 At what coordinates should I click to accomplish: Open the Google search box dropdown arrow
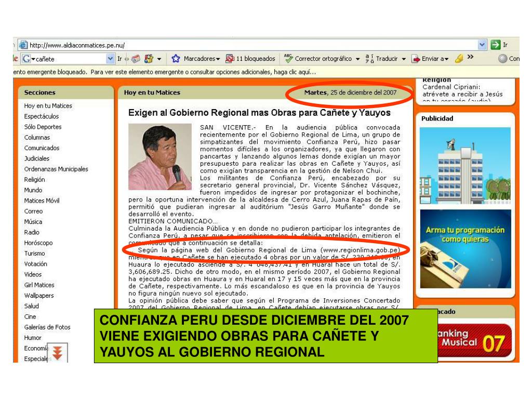(110, 59)
